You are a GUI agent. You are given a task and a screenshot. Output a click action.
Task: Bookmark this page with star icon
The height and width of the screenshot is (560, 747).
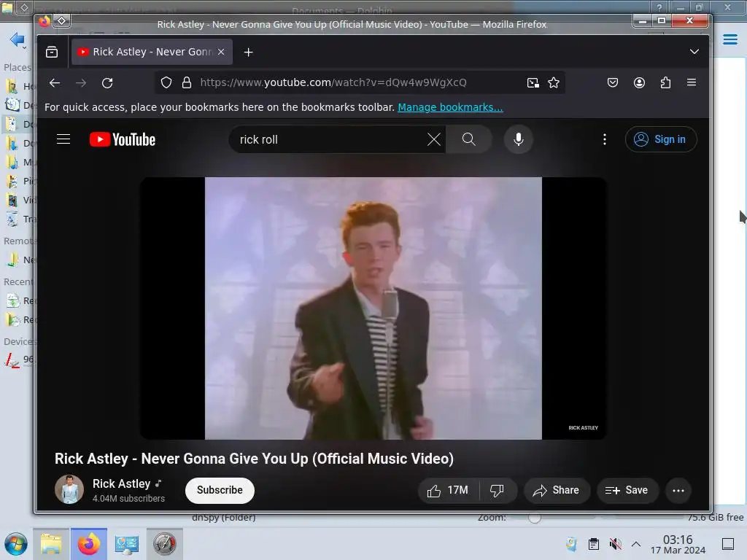[x=554, y=83]
